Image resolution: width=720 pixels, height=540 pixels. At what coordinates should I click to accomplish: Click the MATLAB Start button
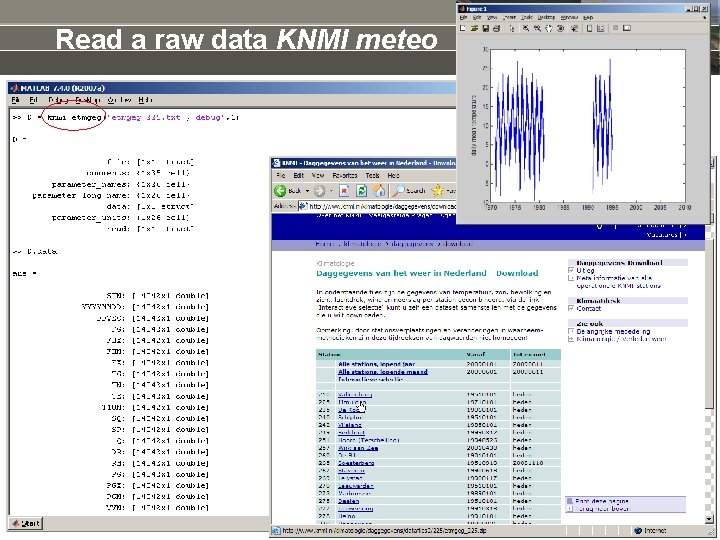(x=26, y=523)
